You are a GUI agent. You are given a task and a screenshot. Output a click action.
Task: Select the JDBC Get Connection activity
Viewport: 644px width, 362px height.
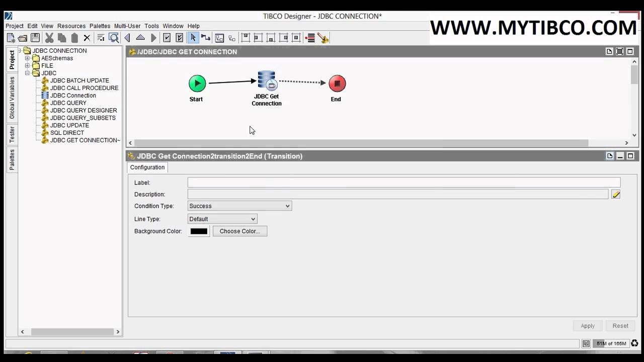[267, 81]
